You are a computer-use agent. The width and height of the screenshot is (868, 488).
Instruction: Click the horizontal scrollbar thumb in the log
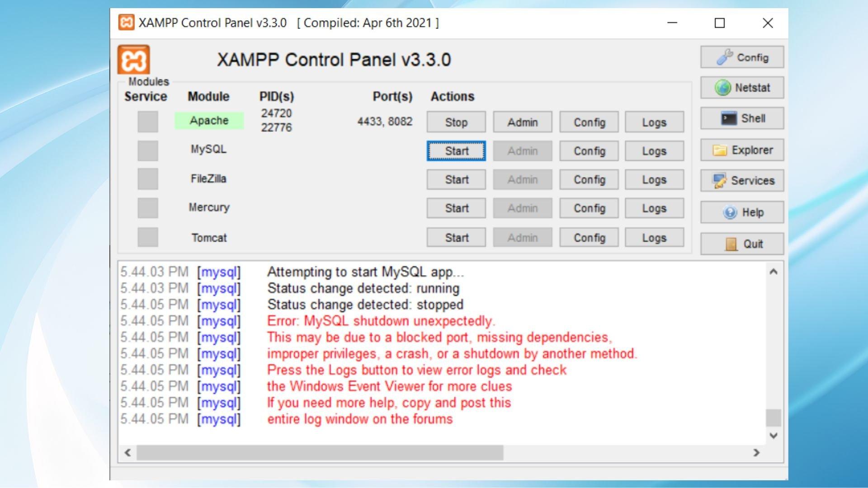(320, 452)
